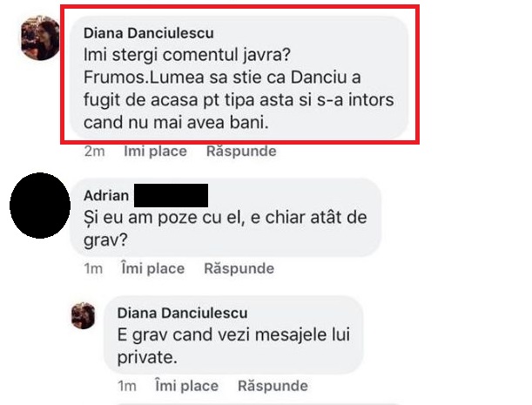
Task: Click Îmi place under Adrian's comment
Action: [x=153, y=268]
